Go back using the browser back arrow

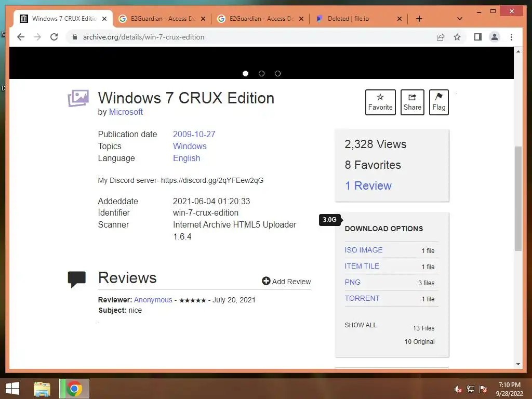tap(21, 37)
